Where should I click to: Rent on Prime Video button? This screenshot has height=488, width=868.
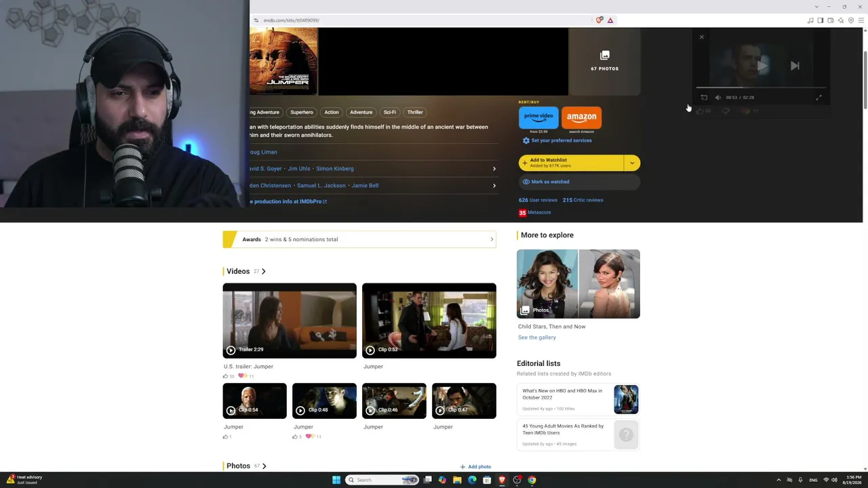coord(538,117)
